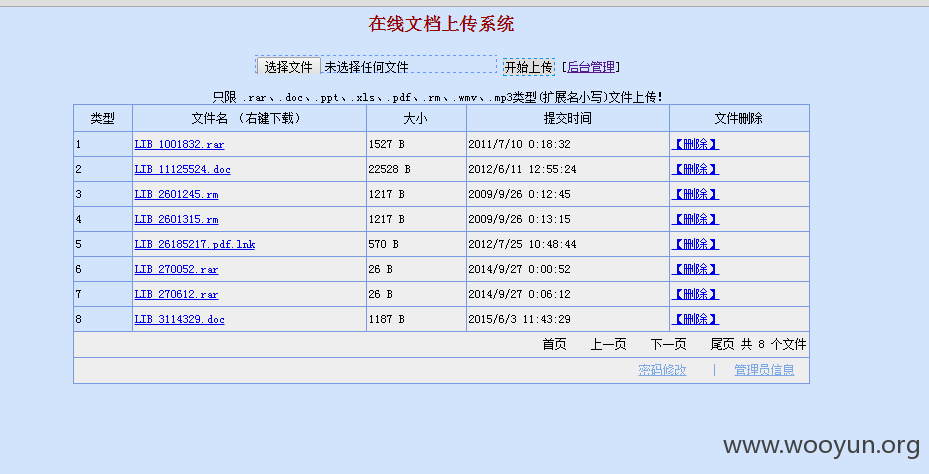Click the 大小 column header
The width and height of the screenshot is (929, 474).
point(416,118)
